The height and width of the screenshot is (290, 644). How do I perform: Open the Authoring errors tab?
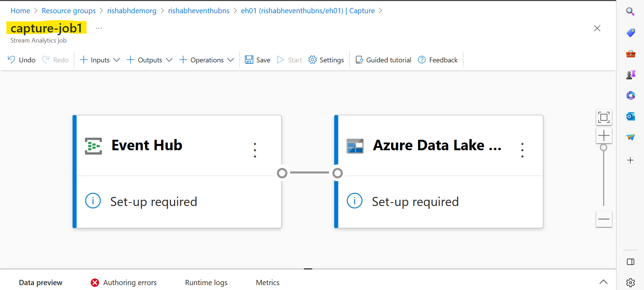pos(124,283)
